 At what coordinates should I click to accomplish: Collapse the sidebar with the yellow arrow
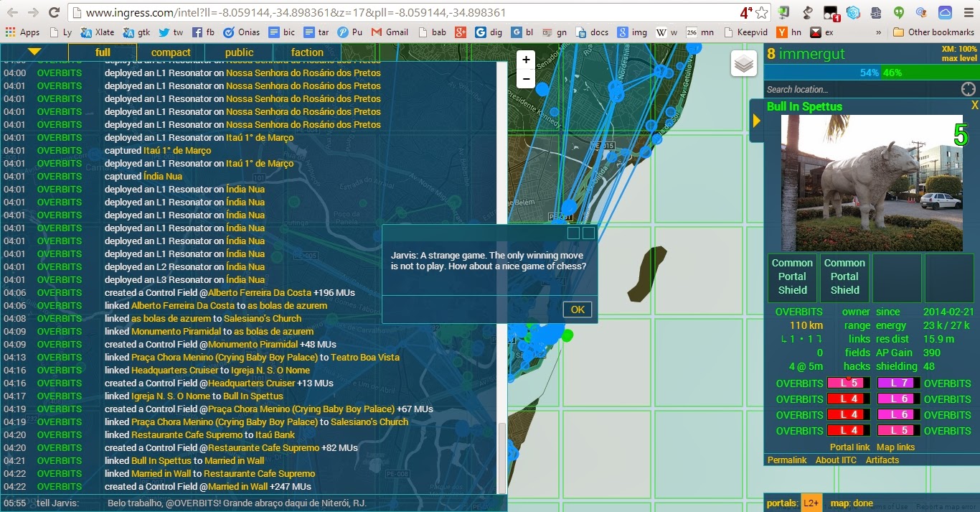(x=756, y=121)
